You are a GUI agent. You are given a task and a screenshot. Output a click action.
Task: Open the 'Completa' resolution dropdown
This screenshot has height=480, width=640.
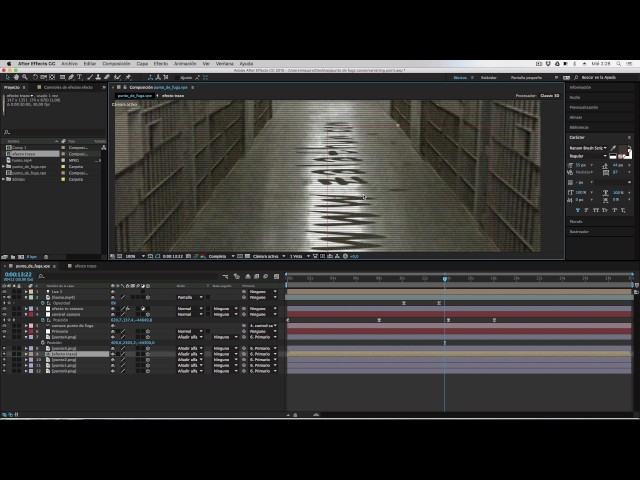(x=221, y=256)
